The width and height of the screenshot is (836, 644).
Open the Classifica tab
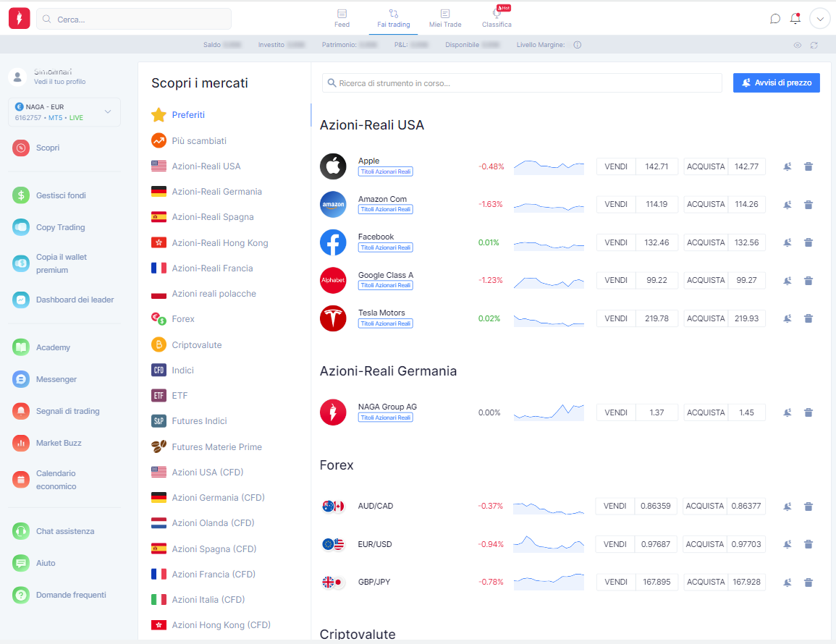tap(497, 19)
